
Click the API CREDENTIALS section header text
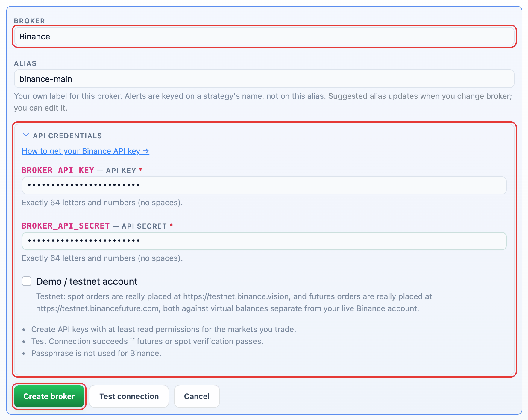[x=67, y=136]
